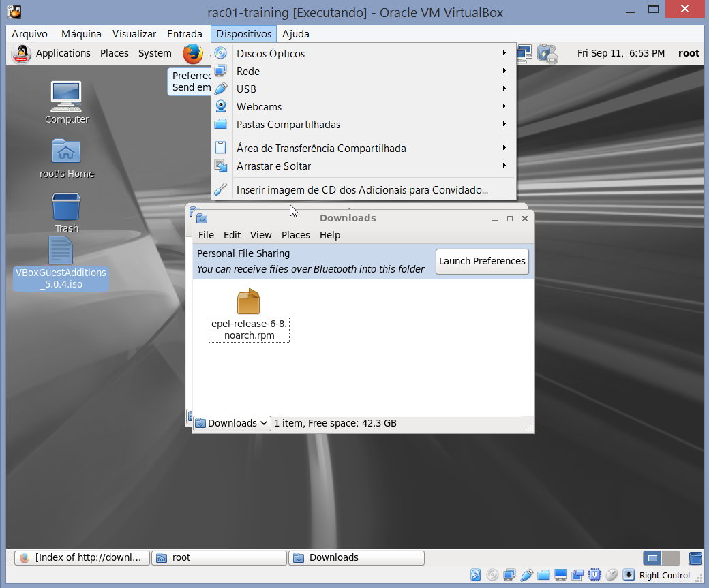Expand arrow for Arrastar e Soltar
Screen dimensions: 709x588
click(504, 165)
